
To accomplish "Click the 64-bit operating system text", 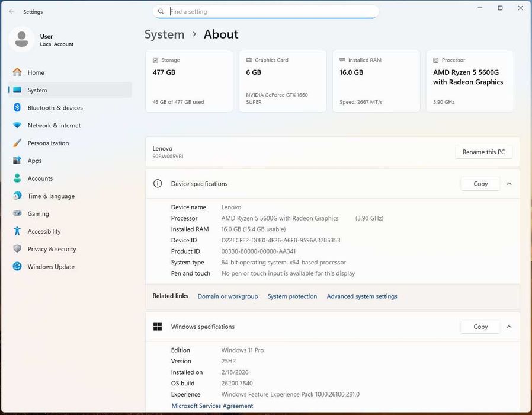I will (284, 262).
